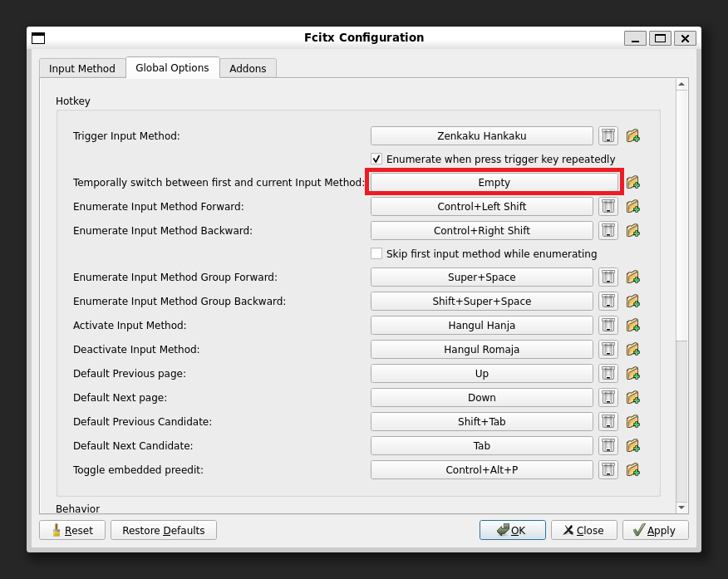
Task: Click the trash icon beside Control+Alt+P
Action: tap(608, 470)
